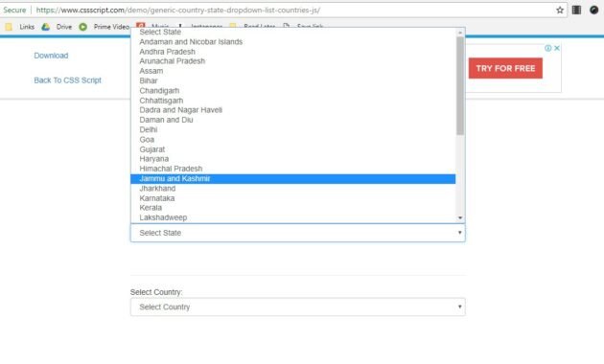
Task: Select Andhra Pradesh from the list
Action: tap(292, 52)
